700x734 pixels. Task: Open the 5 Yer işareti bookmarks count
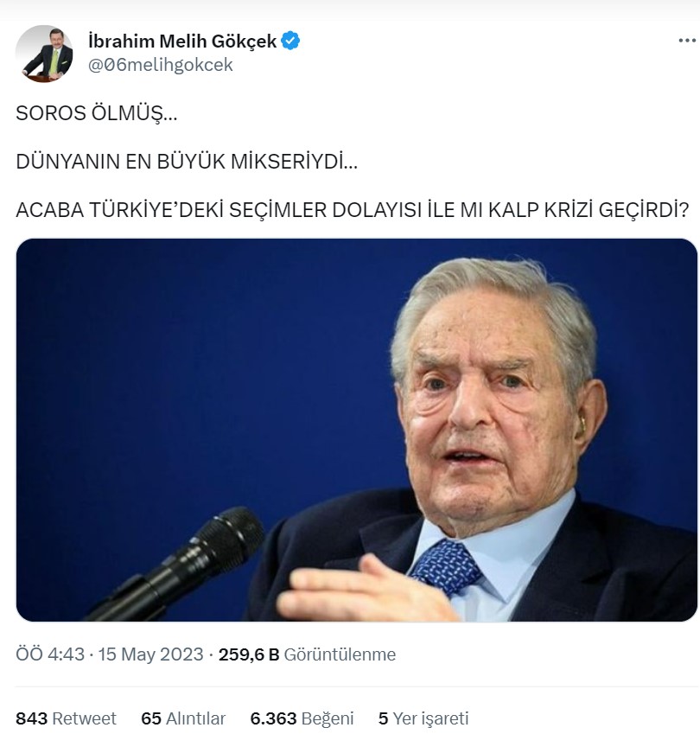click(x=423, y=718)
